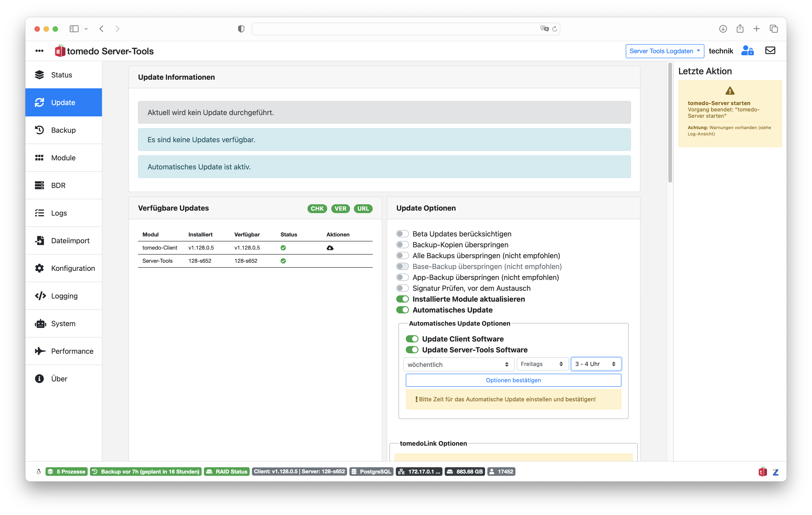Enable Beta Updates berücksichtigen toggle
Image resolution: width=812 pixels, height=515 pixels.
click(x=402, y=234)
